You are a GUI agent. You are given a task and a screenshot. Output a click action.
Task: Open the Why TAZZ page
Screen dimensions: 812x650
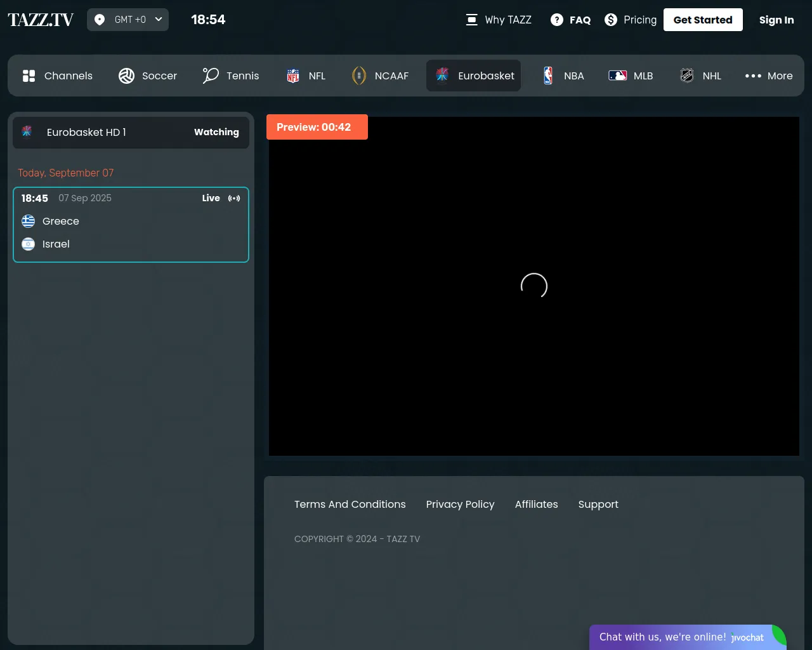click(499, 20)
